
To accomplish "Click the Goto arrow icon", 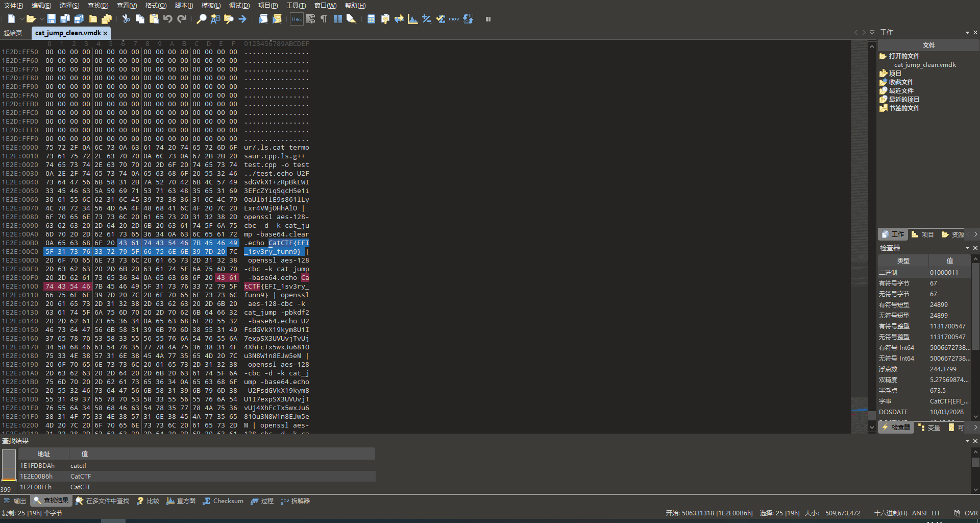I will 242,19.
